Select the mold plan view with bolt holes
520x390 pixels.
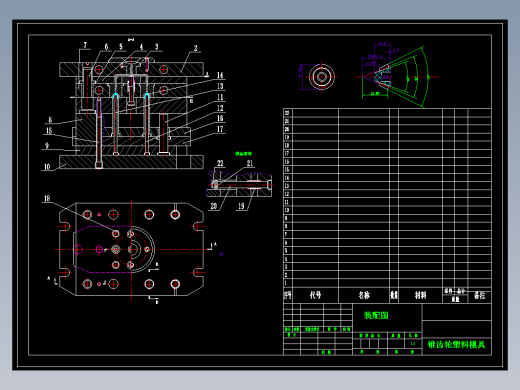tap(131, 249)
